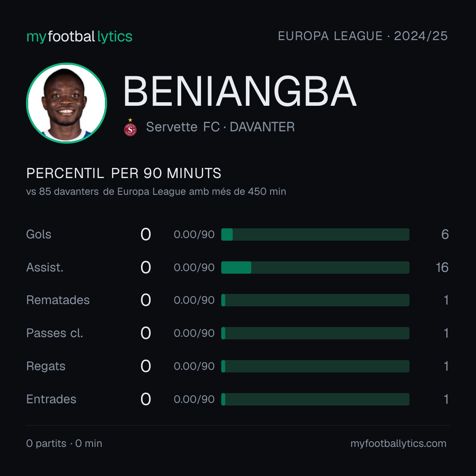The width and height of the screenshot is (476, 476).
Task: Click the Passes cl. percentile bar
Action: 315,333
